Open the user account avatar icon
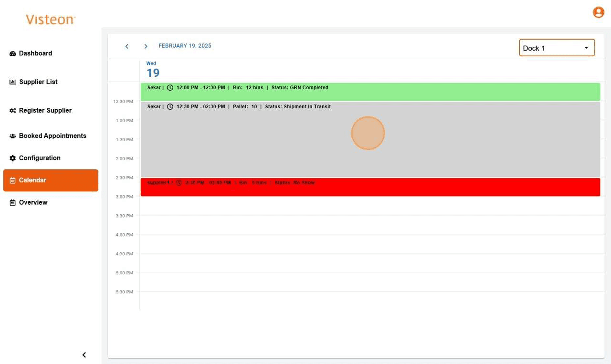The width and height of the screenshot is (611, 364). point(599,12)
